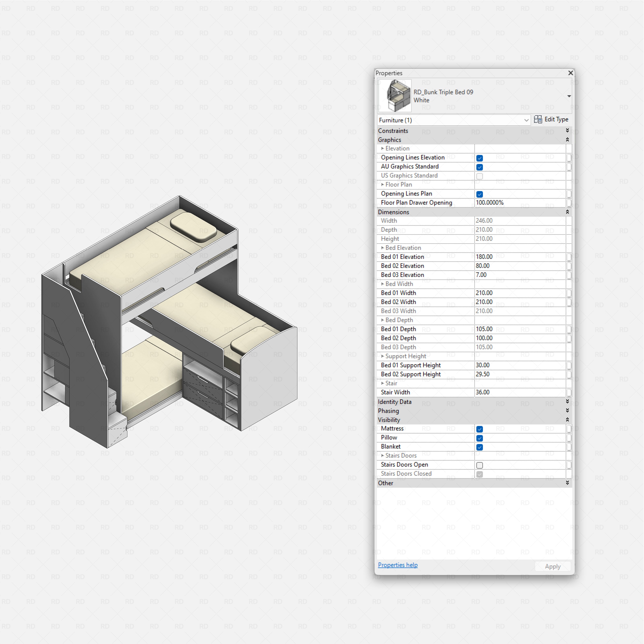
Task: Expand the Identity Data section
Action: (567, 402)
